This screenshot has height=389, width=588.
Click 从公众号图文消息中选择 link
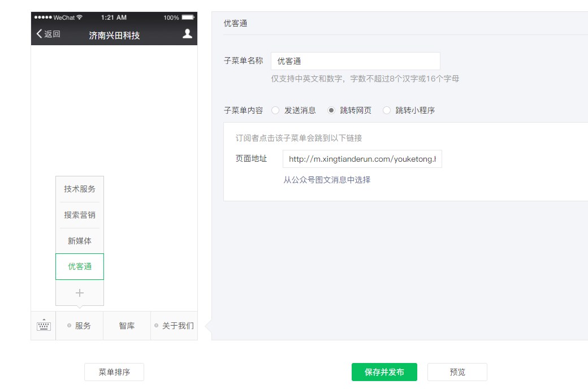[x=327, y=180]
